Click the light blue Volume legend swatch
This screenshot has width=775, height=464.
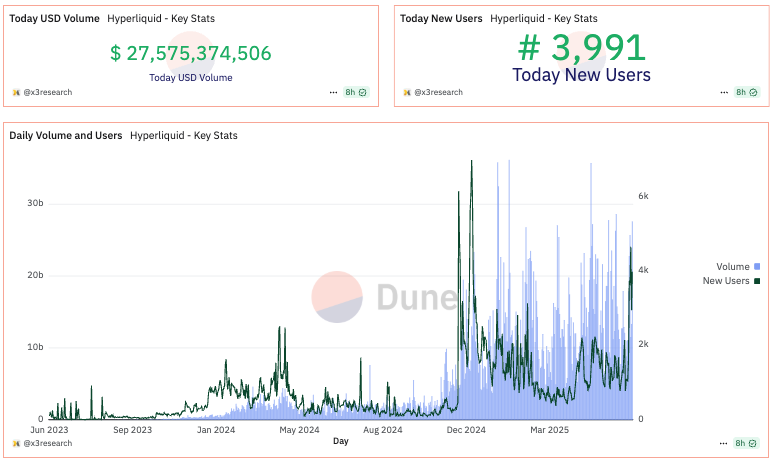click(757, 267)
